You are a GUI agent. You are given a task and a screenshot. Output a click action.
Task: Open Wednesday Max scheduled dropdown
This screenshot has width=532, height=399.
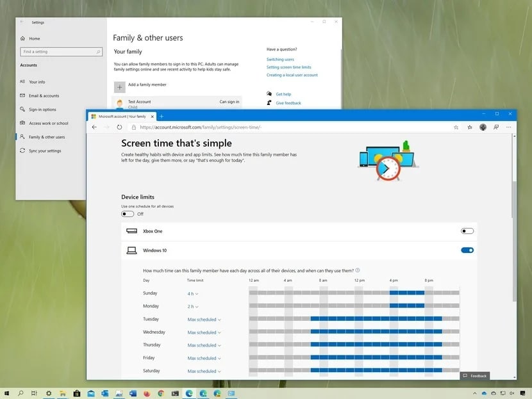(204, 332)
